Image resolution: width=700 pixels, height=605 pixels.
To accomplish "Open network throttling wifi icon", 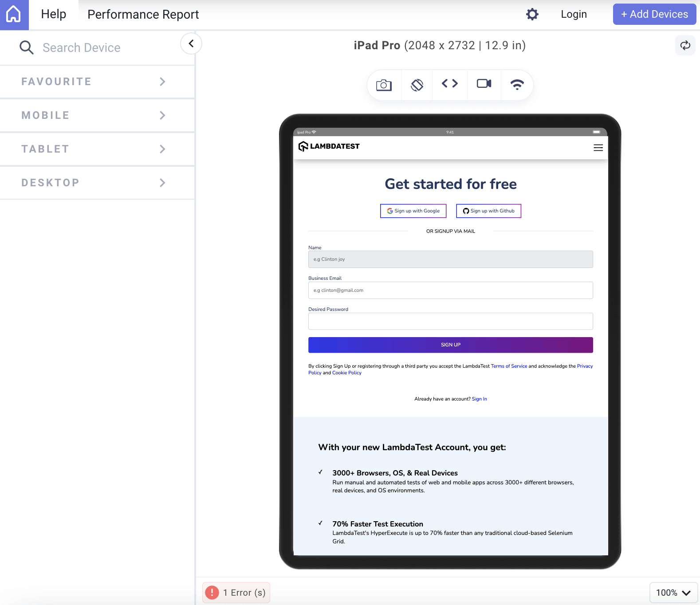I will point(517,84).
